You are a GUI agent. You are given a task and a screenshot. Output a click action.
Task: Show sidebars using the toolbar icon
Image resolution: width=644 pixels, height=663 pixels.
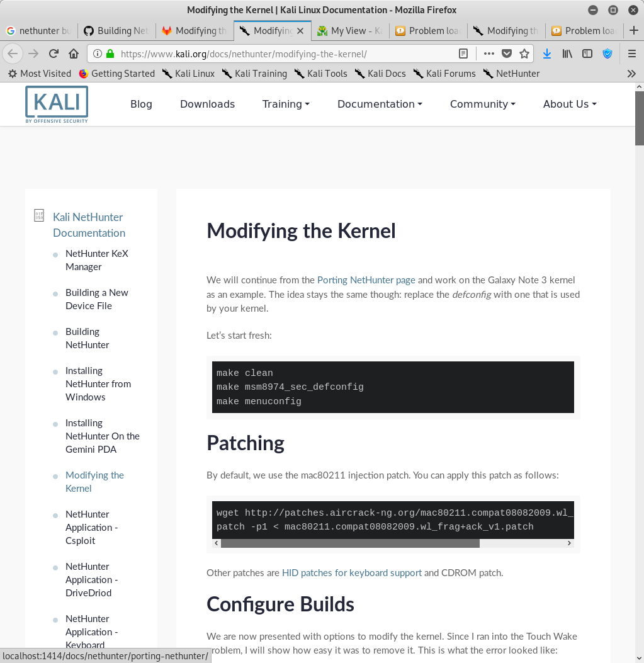587,54
